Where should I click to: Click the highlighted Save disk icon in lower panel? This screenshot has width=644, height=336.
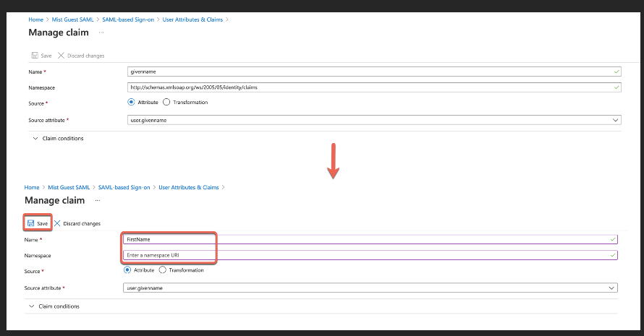tap(31, 223)
